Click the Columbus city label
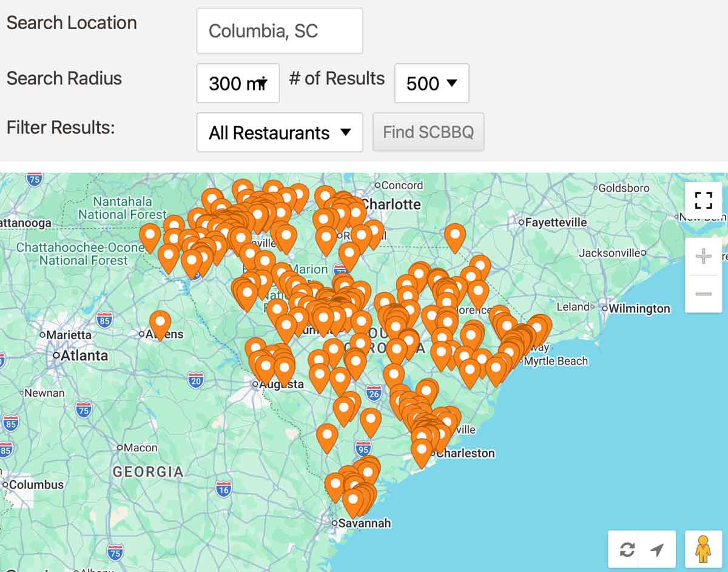Image resolution: width=728 pixels, height=572 pixels. (36, 485)
